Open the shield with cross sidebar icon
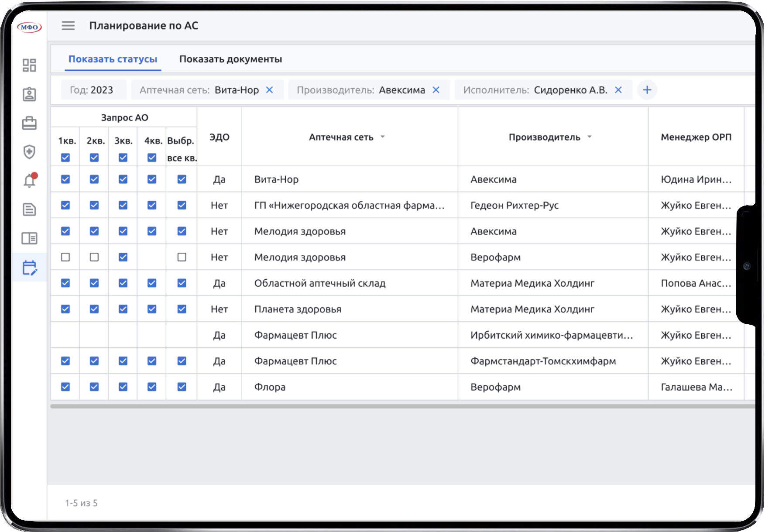765x532 pixels. 29,152
